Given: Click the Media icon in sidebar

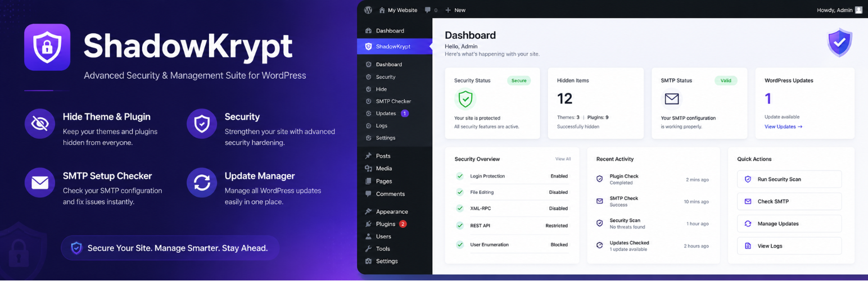Looking at the screenshot, I should (x=368, y=169).
